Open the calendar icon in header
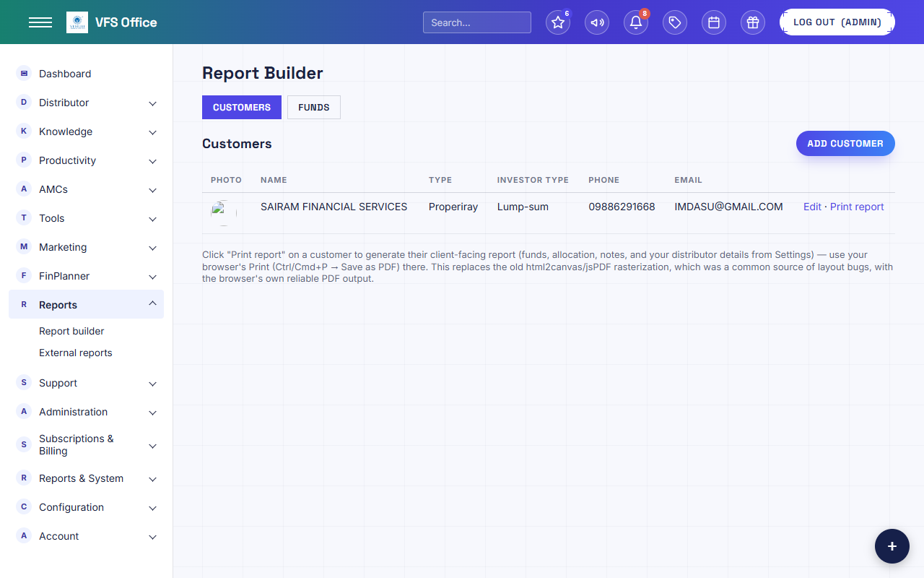924x578 pixels. pyautogui.click(x=714, y=22)
